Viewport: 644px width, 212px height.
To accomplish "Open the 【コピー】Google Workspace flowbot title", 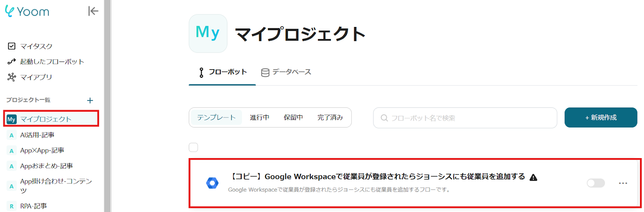I will [x=378, y=177].
